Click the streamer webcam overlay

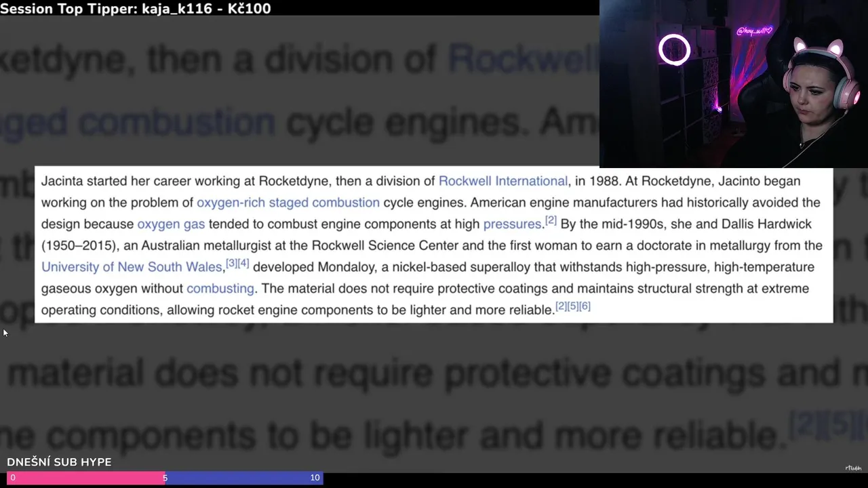(x=734, y=83)
